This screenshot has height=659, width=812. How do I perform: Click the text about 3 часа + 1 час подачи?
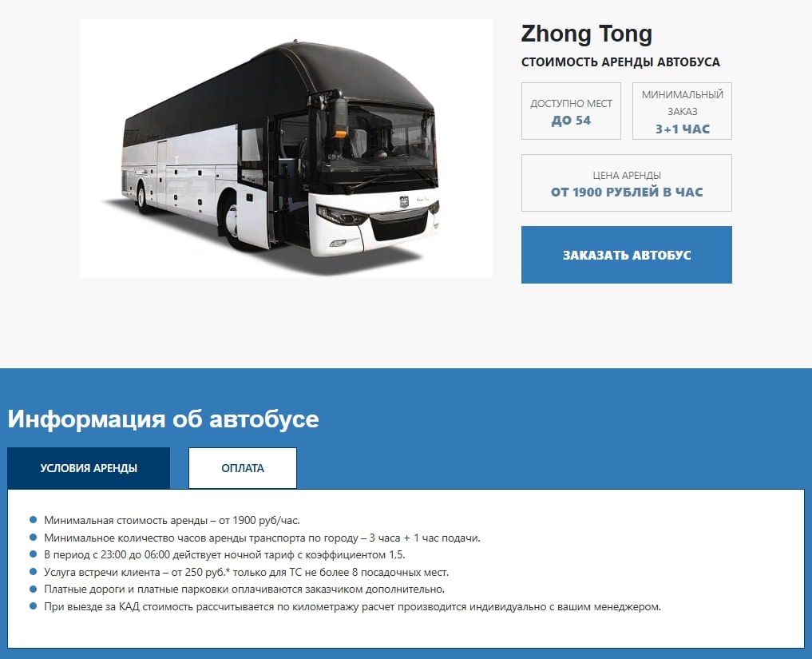point(262,538)
